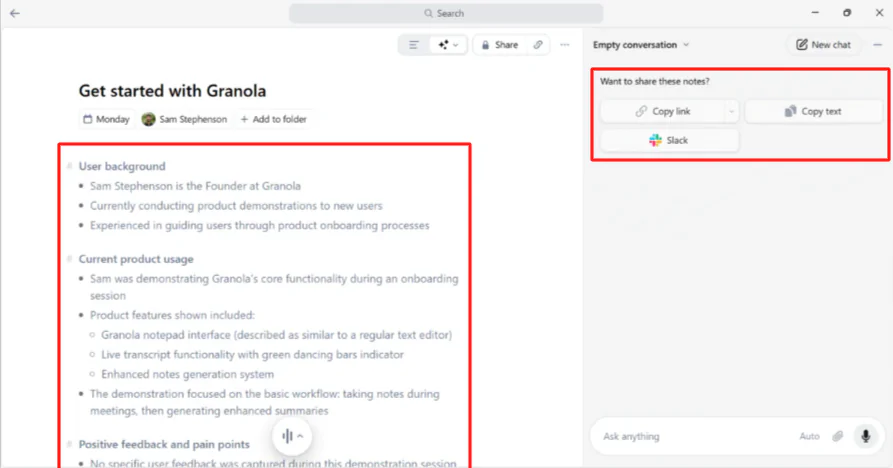893x468 pixels.
Task: Click Add to folder
Action: [x=273, y=119]
